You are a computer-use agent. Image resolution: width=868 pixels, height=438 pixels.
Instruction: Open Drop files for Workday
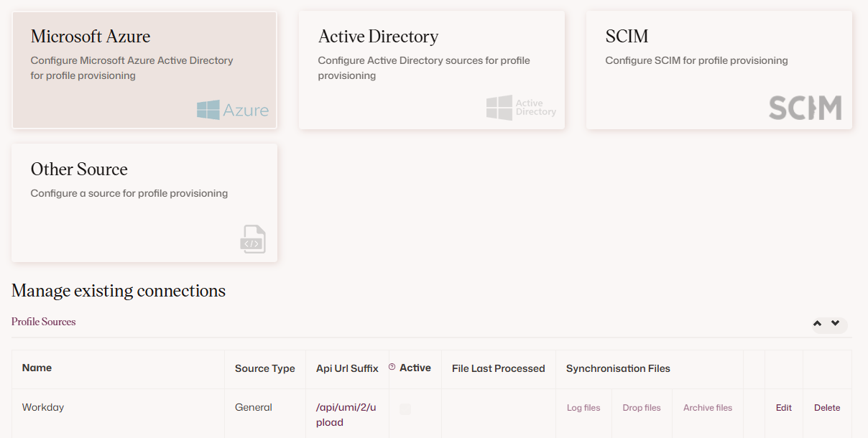[642, 408]
